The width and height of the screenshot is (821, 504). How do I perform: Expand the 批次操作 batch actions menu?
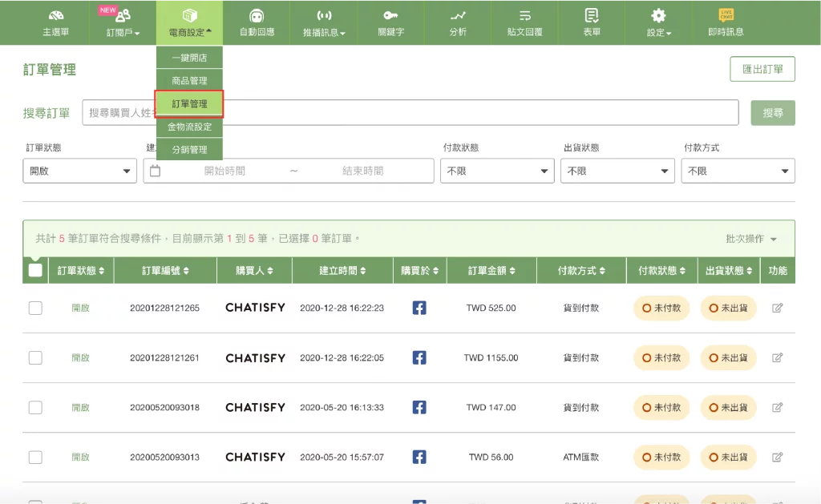click(x=750, y=239)
